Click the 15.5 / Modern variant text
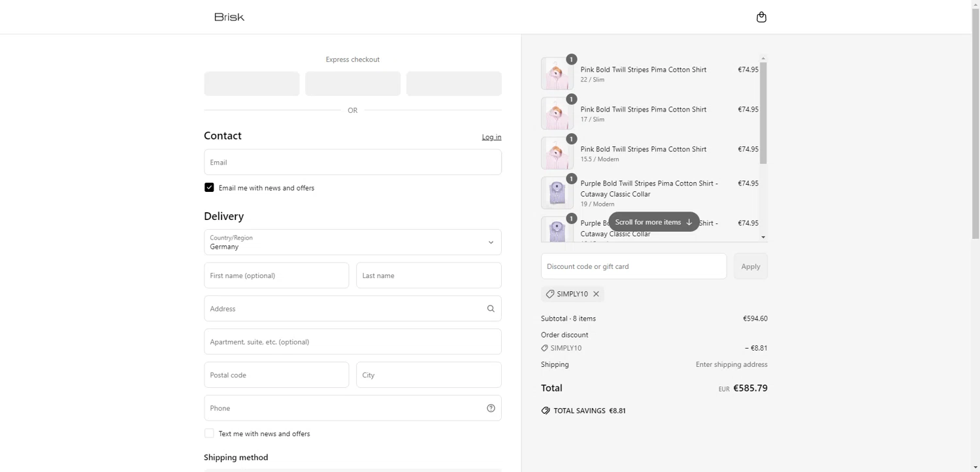 click(x=600, y=159)
